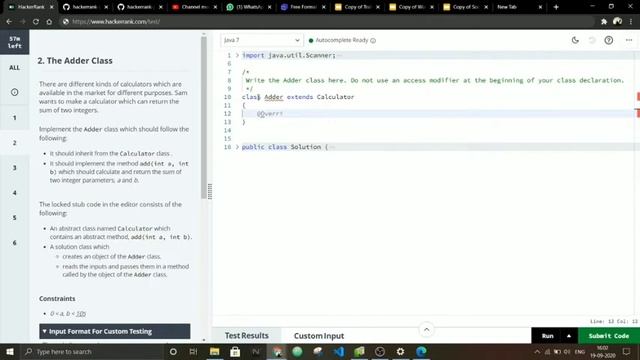Click the hackerrank.com address bar
The width and height of the screenshot is (640, 360).
click(x=327, y=22)
